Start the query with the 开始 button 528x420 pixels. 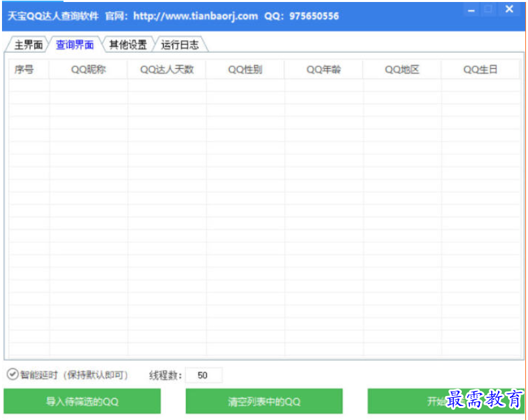446,401
